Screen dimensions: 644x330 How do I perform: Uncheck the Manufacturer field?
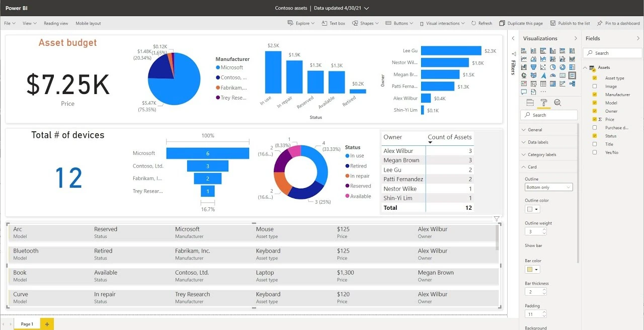click(595, 95)
